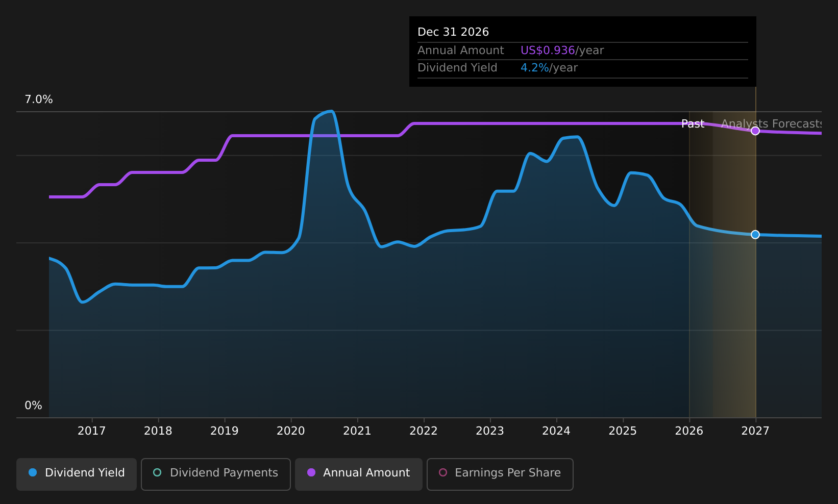
Task: Click the 7.0% y-axis label
Action: click(x=39, y=99)
